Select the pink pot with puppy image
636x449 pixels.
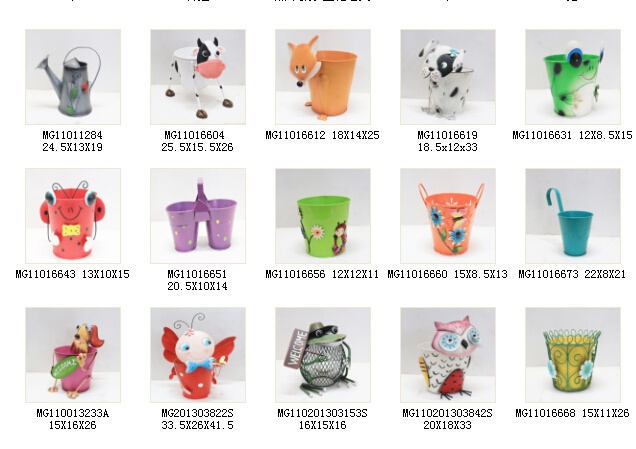[x=73, y=355]
